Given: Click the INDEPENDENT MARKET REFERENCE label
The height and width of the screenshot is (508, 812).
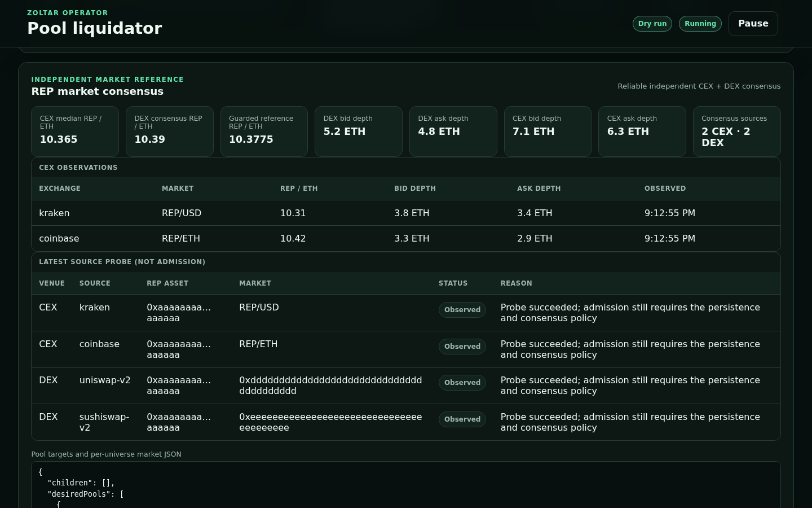Looking at the screenshot, I should tap(108, 80).
